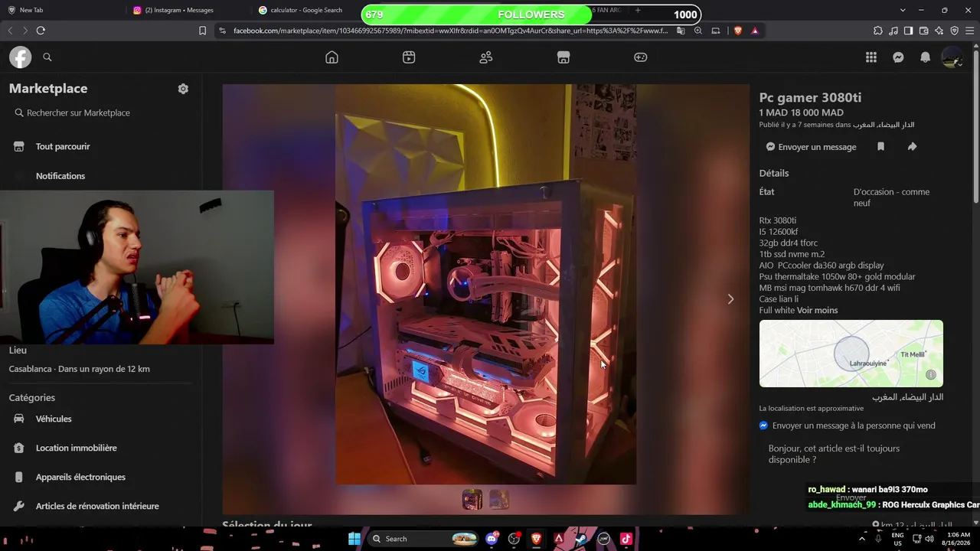
Task: Show next listing photo
Action: pos(730,299)
